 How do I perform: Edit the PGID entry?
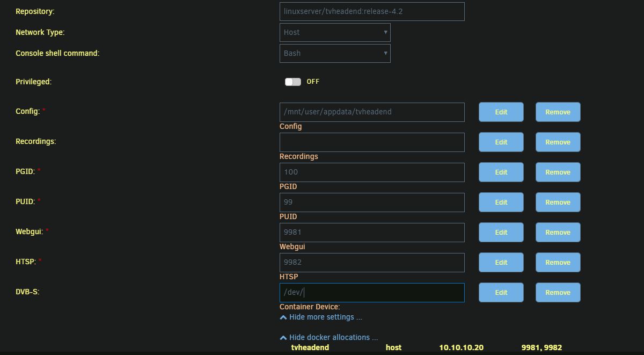[x=501, y=172]
